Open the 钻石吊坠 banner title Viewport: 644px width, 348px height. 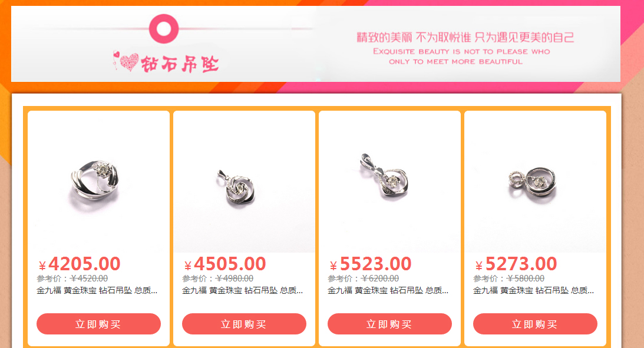point(180,64)
